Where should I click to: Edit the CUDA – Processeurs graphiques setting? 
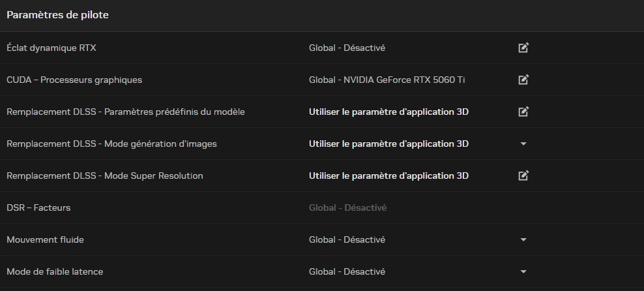pos(523,80)
